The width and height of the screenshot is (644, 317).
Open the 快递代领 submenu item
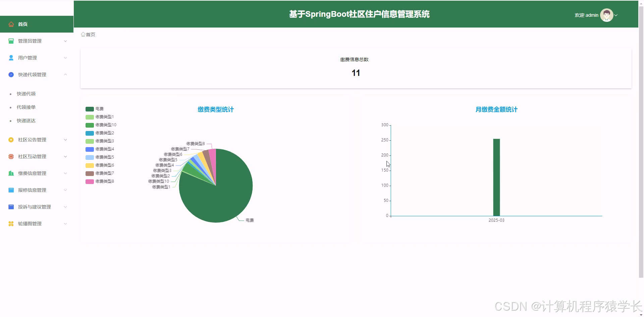point(26,93)
